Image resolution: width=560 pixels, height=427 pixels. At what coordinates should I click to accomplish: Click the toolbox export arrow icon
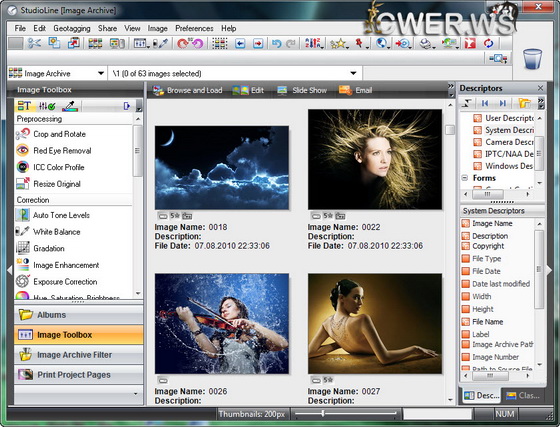[x=127, y=106]
